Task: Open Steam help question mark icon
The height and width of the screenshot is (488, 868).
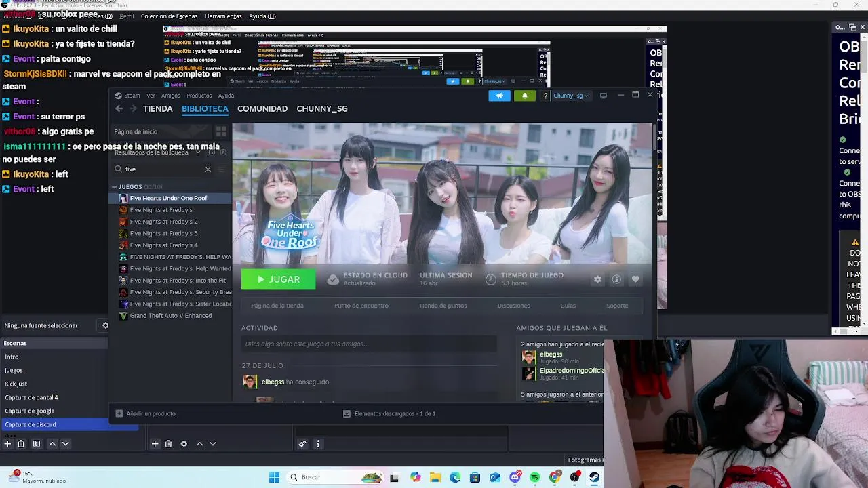Action: (x=545, y=96)
